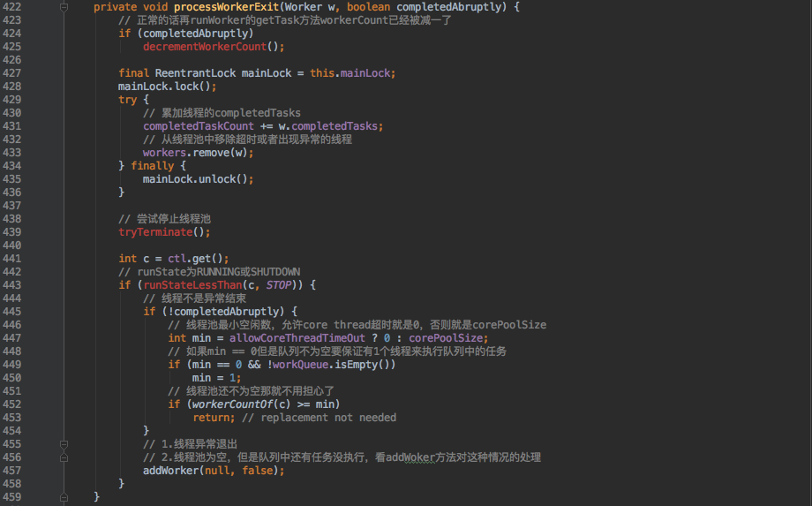This screenshot has height=506, width=812.
Task: Click the STOP constant
Action: point(279,285)
